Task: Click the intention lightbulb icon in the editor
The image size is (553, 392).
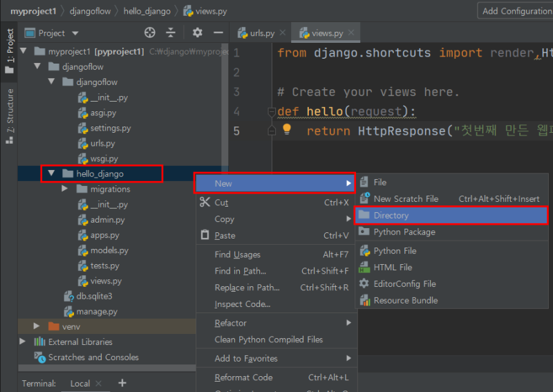Action: pyautogui.click(x=287, y=129)
